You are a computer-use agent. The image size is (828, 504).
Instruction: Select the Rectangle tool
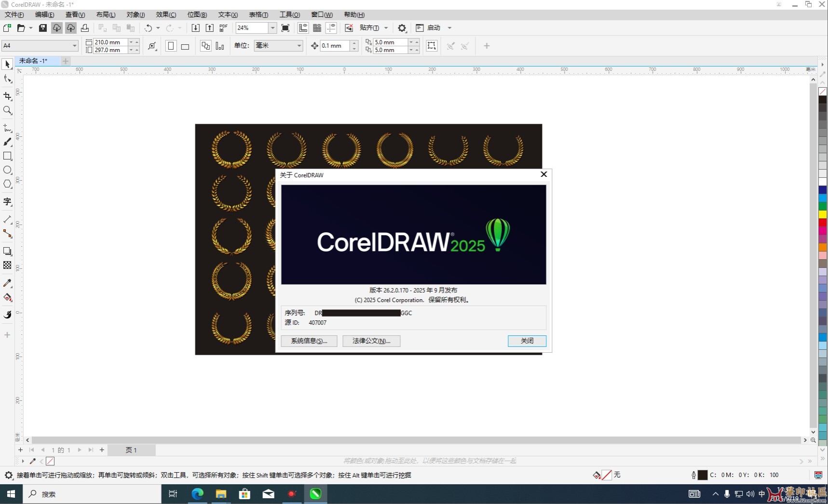point(7,156)
